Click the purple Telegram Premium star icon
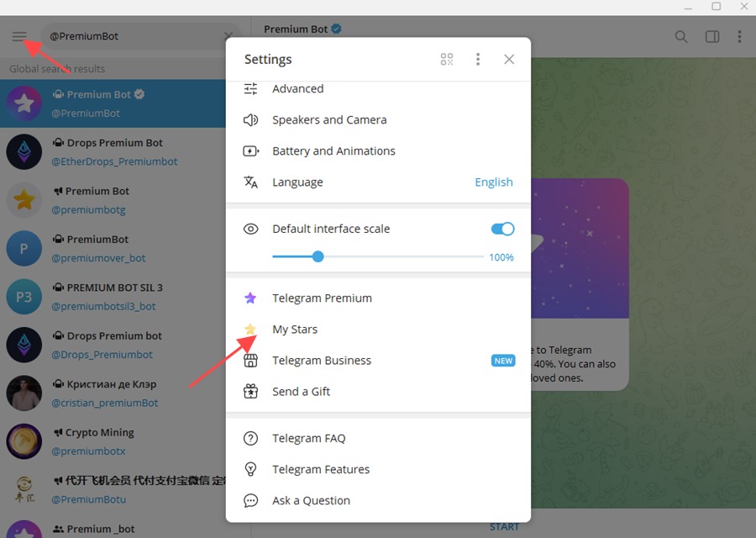This screenshot has height=538, width=756. click(x=250, y=298)
